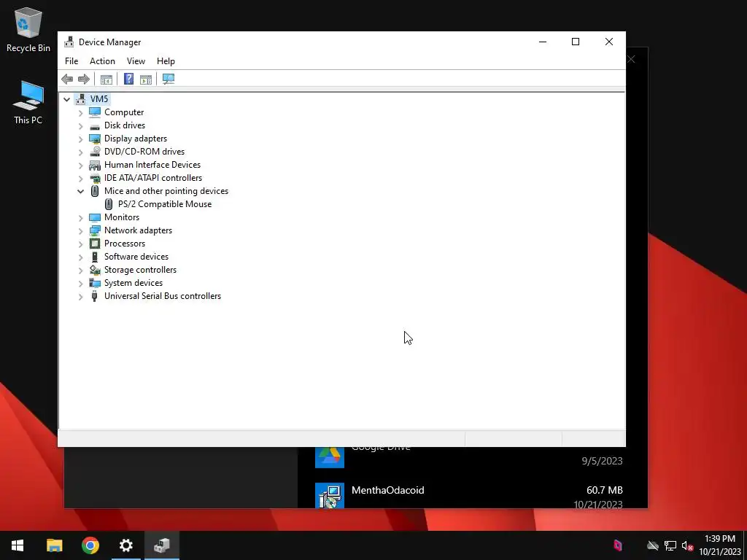Viewport: 747px width, 560px height.
Task: Launch Google Chrome from taskbar
Action: [x=90, y=545]
